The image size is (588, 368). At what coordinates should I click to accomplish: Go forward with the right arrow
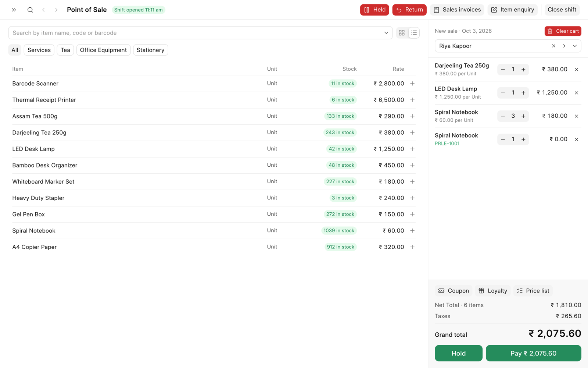click(56, 10)
